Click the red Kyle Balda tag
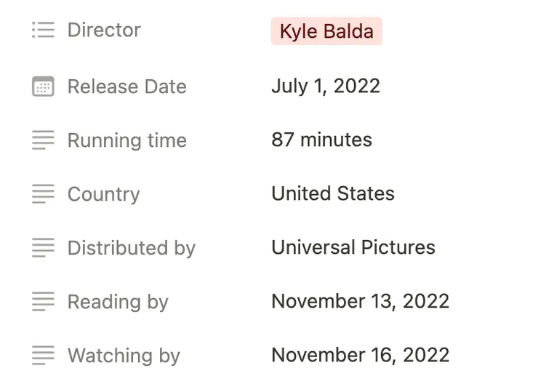The height and width of the screenshot is (392, 538). 326,32
